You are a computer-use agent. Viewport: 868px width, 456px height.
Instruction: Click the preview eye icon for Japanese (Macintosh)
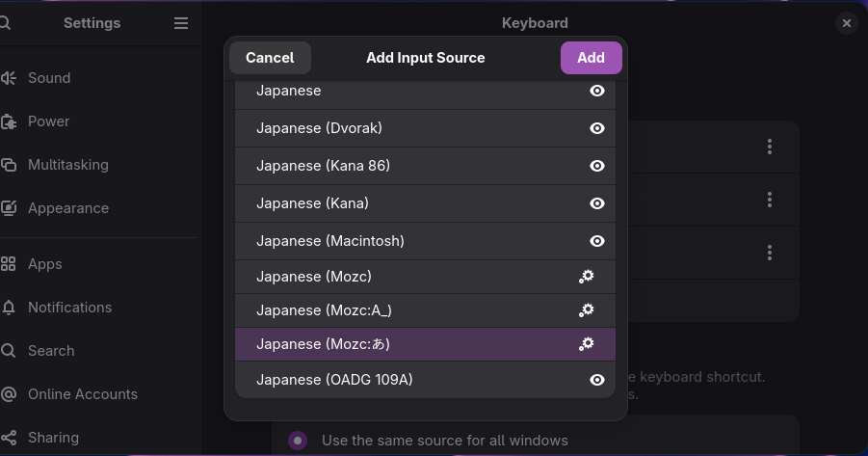coord(597,241)
